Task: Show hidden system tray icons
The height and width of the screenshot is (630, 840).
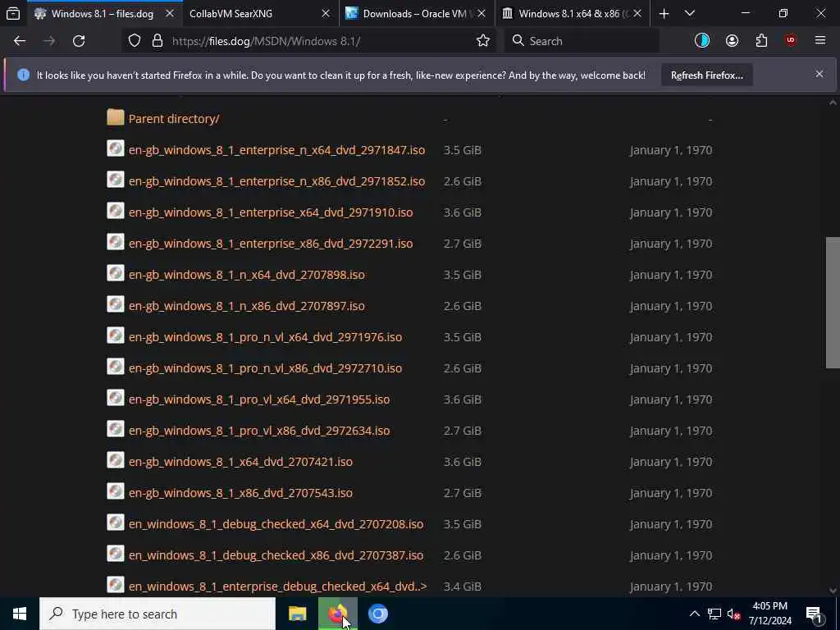Action: coord(694,614)
